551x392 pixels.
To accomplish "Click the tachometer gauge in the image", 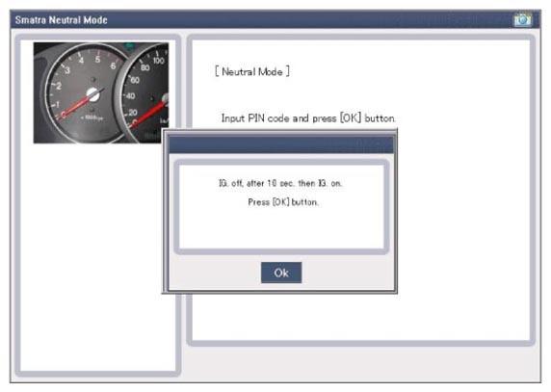I will pyautogui.click(x=86, y=93).
